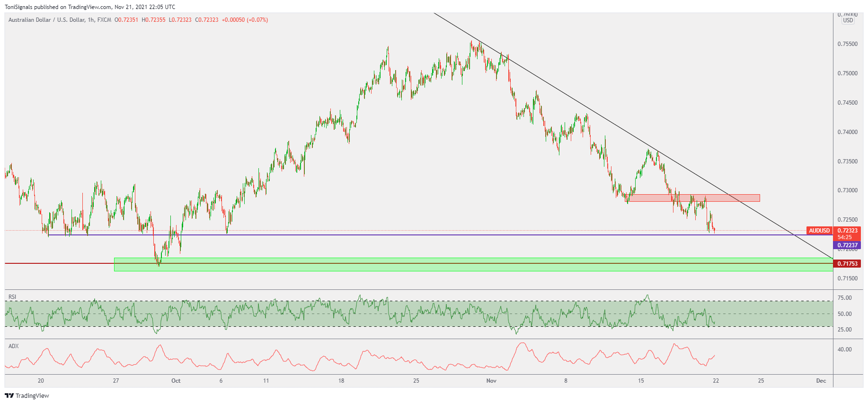Click the ToniSignals published header text

tap(90, 7)
